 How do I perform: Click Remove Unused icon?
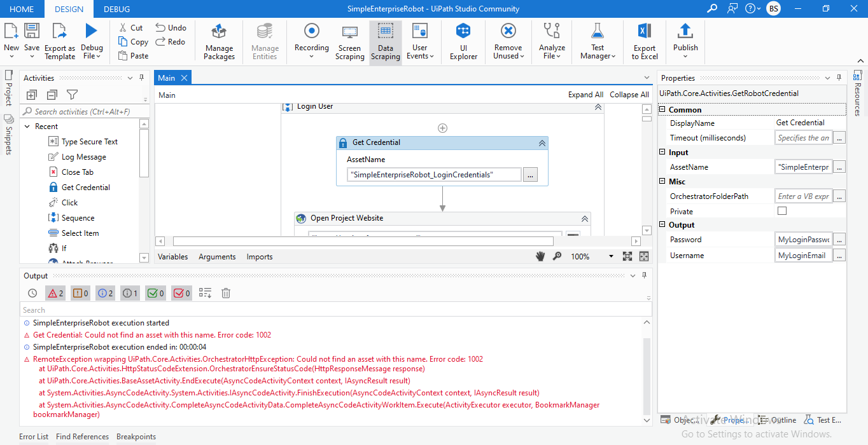click(508, 31)
